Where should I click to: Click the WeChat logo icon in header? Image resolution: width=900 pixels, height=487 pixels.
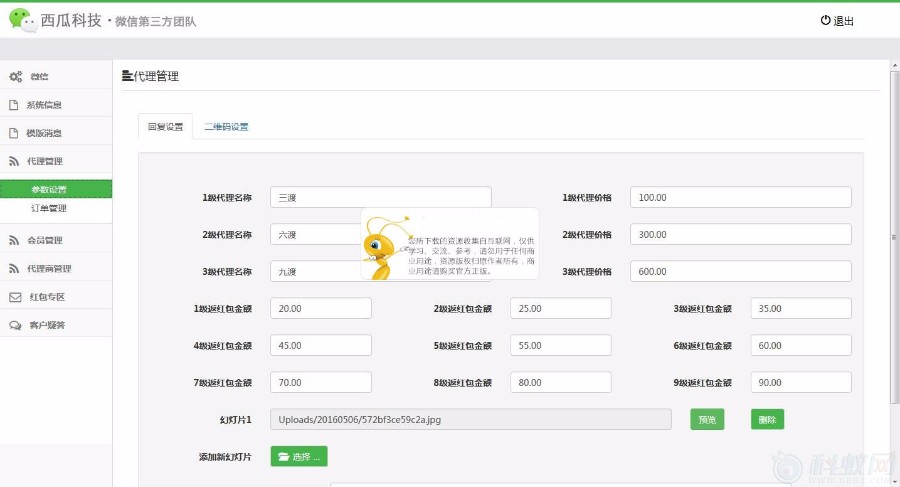pos(23,20)
